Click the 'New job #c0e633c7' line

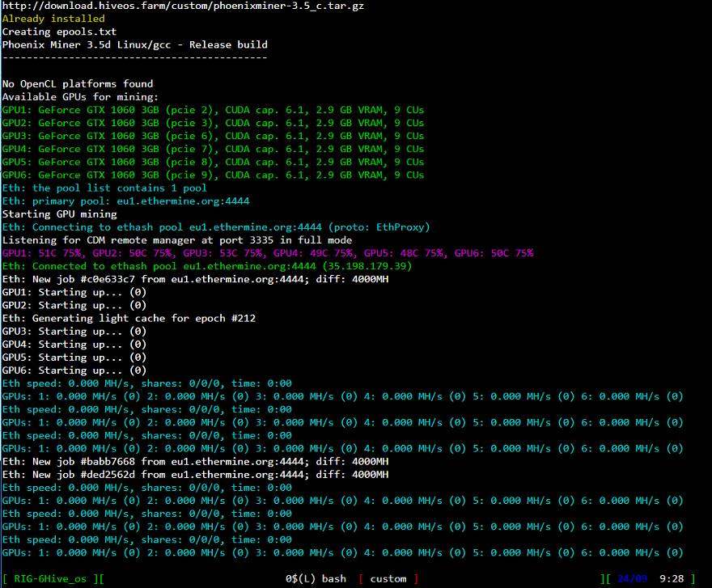pos(195,279)
